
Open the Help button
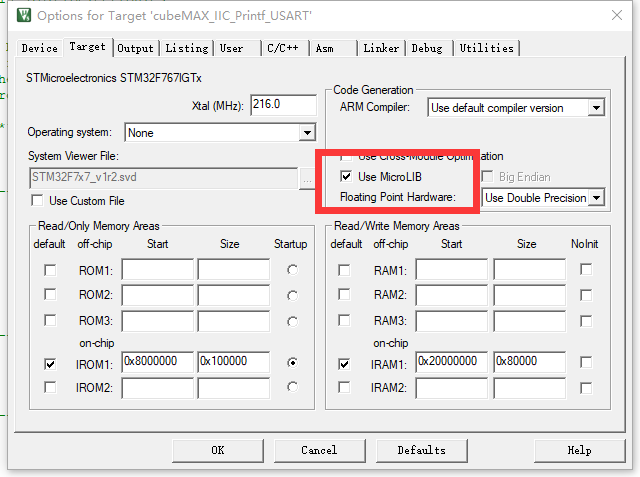[580, 450]
